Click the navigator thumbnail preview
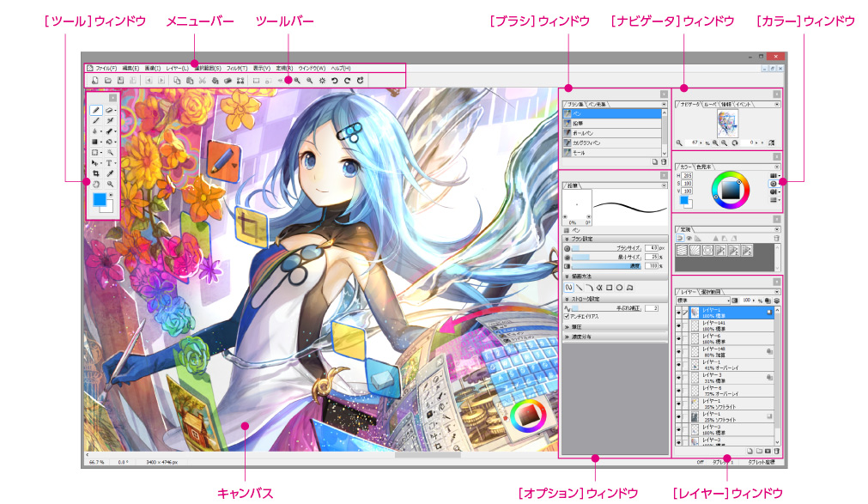This screenshot has height=504, width=868. click(x=727, y=123)
